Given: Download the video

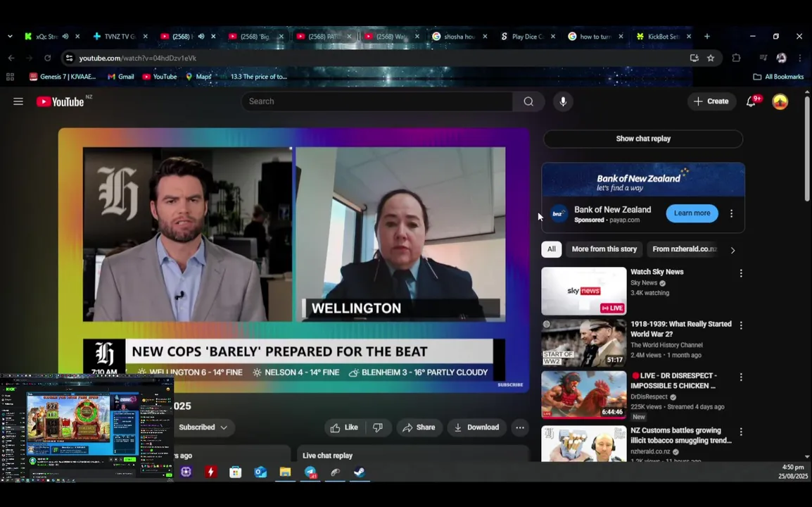Looking at the screenshot, I should (476, 427).
